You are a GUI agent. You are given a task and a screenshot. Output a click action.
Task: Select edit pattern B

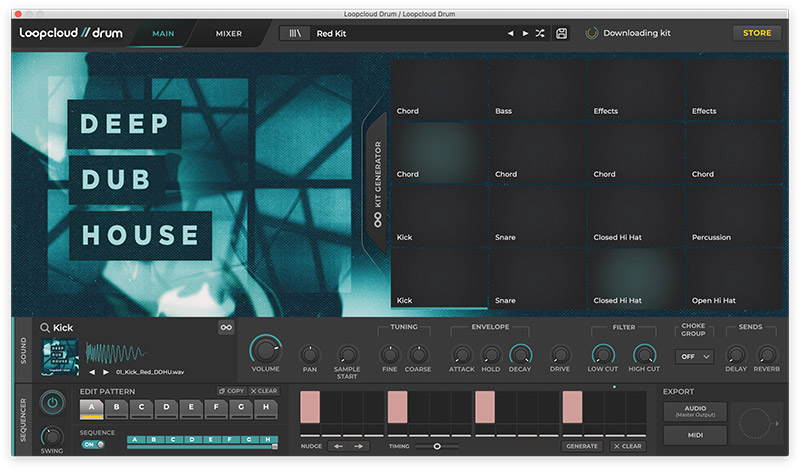116,408
